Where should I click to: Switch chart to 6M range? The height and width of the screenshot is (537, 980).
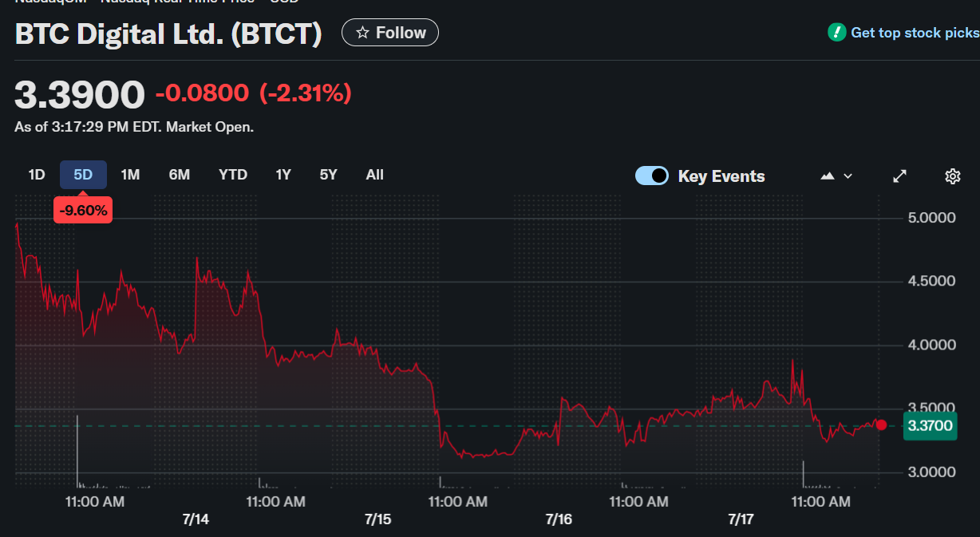(180, 175)
